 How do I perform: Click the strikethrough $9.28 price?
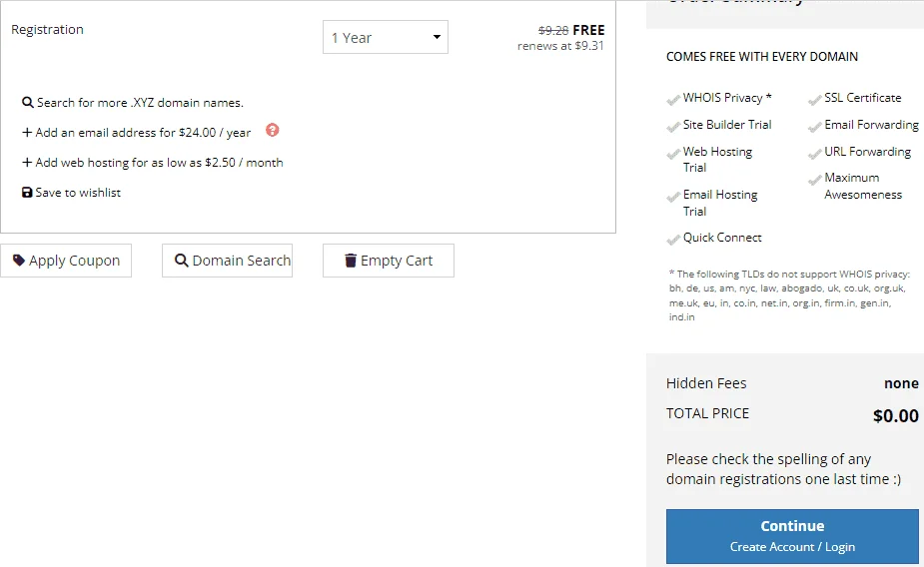553,30
